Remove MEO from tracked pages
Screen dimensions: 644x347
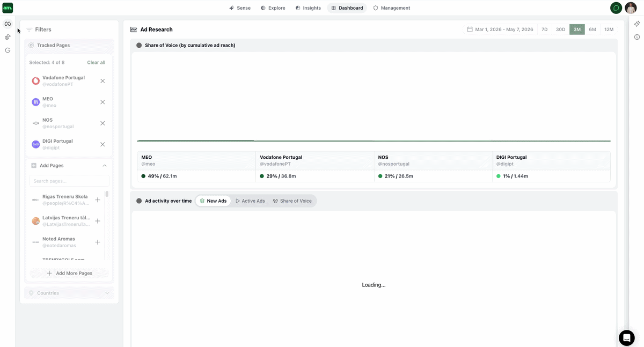(x=103, y=102)
